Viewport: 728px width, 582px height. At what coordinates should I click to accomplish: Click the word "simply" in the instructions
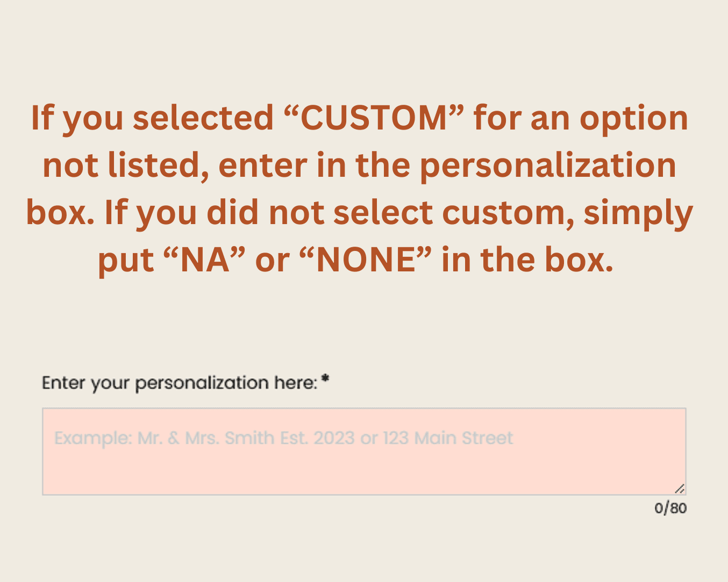pyautogui.click(x=638, y=213)
